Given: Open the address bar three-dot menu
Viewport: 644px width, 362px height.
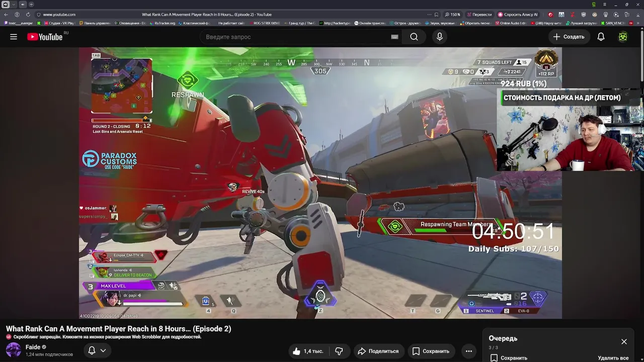Looking at the screenshot, I should (429, 15).
